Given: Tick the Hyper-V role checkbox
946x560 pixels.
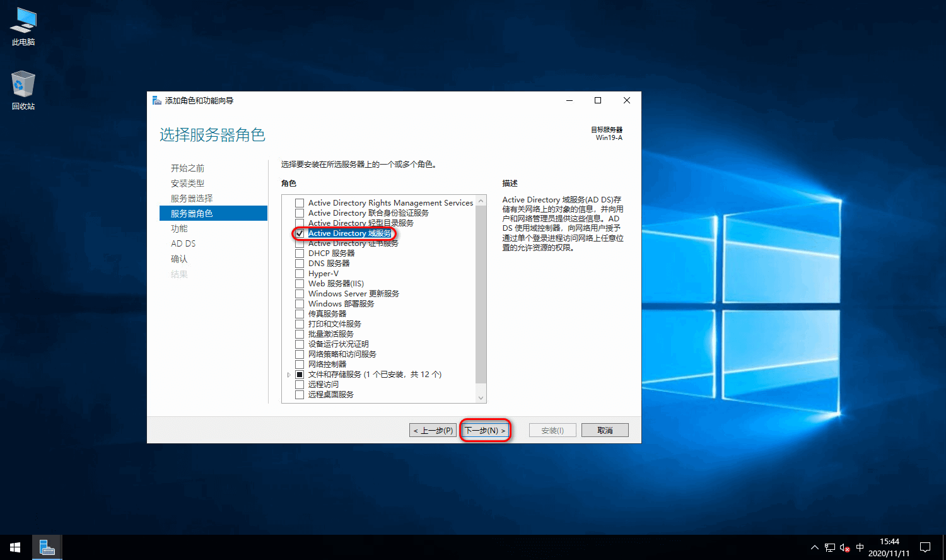Looking at the screenshot, I should coord(300,274).
